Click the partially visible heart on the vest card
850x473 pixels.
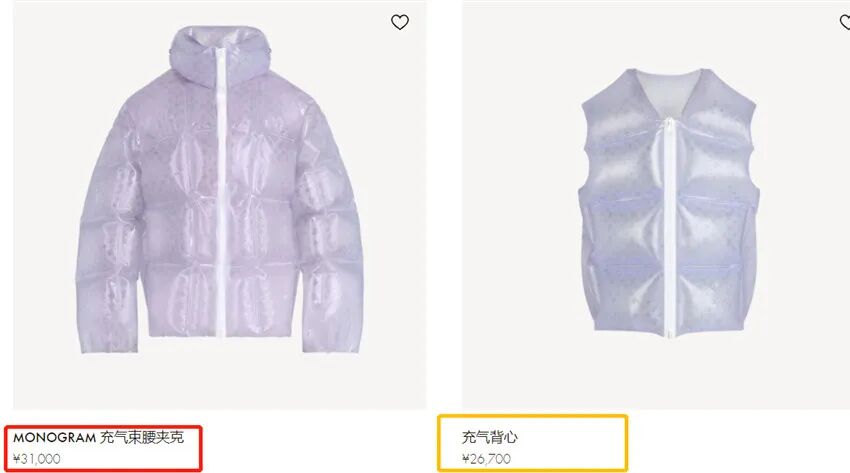click(845, 22)
